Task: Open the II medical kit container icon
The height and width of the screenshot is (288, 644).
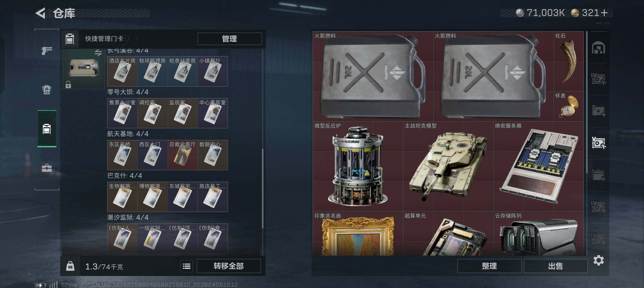Action: (x=598, y=111)
